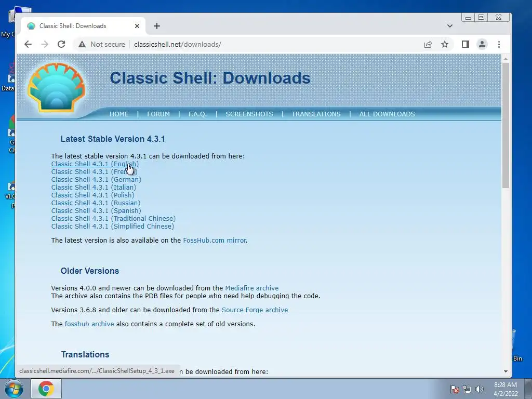Click the volume speaker tray icon

point(480,389)
